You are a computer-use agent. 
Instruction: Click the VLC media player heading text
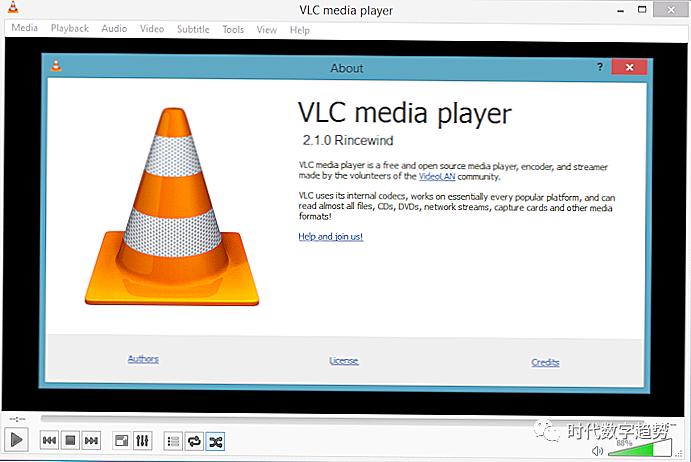(405, 113)
